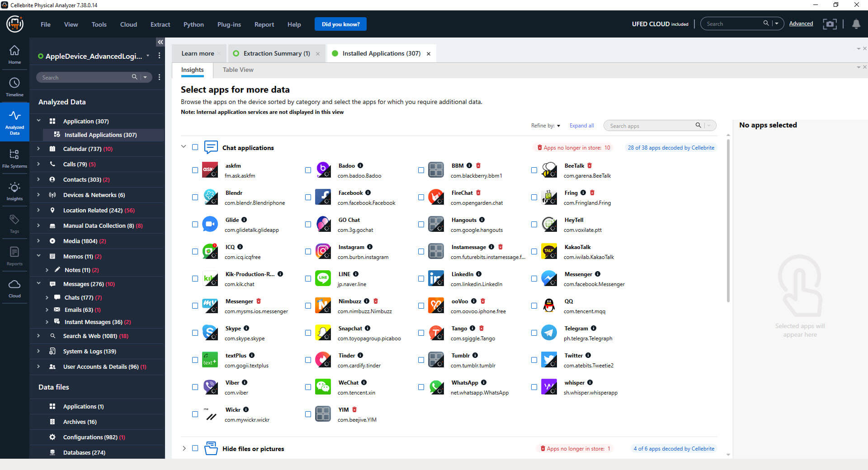Switch to the Table View tab
The width and height of the screenshot is (868, 470).
tap(238, 70)
